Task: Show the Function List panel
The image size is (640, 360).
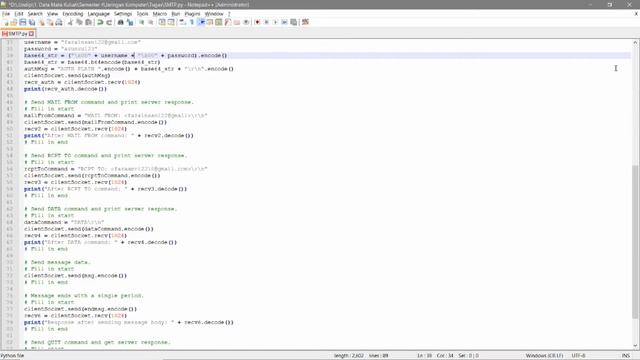Action: 228,22
